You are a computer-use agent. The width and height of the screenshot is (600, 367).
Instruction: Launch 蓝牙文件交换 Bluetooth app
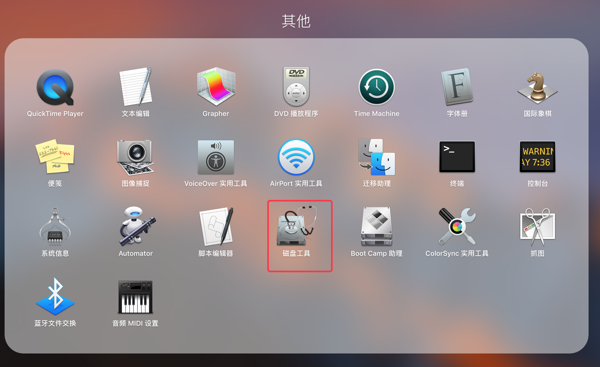[x=55, y=297]
